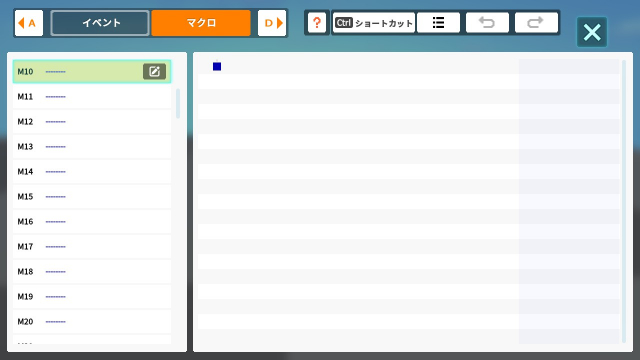Select the マクロ tab
Viewport: 640px width, 360px height.
click(201, 23)
